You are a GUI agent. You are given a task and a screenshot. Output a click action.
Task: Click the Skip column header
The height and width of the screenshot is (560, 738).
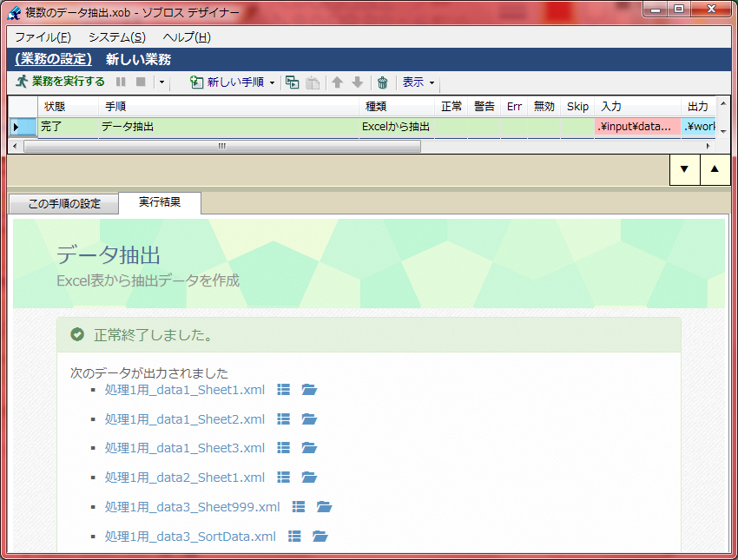pyautogui.click(x=577, y=107)
